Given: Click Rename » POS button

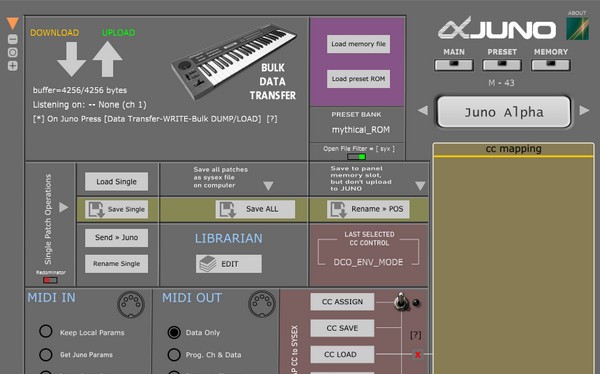Looking at the screenshot, I should click(368, 209).
